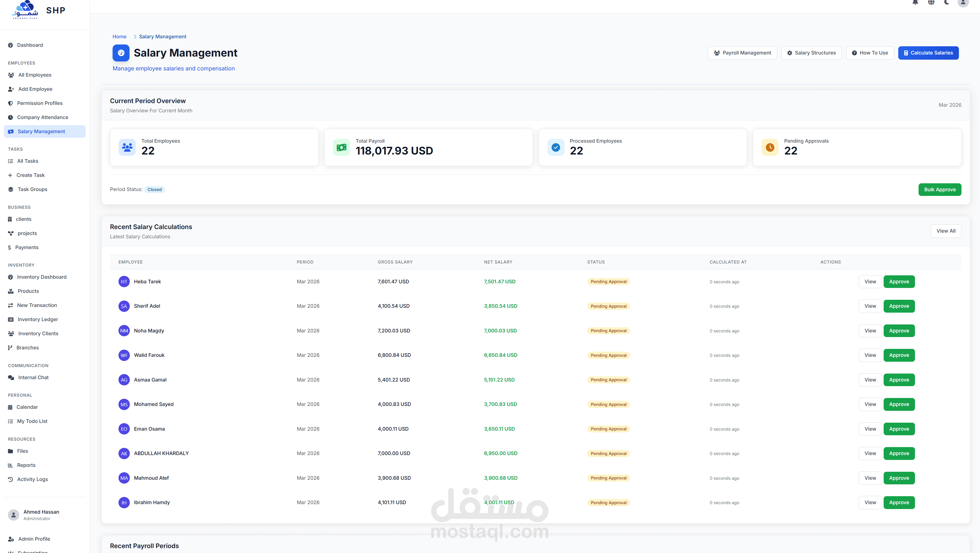Open Payroll Management page
Image resolution: width=980 pixels, height=553 pixels.
pos(742,53)
